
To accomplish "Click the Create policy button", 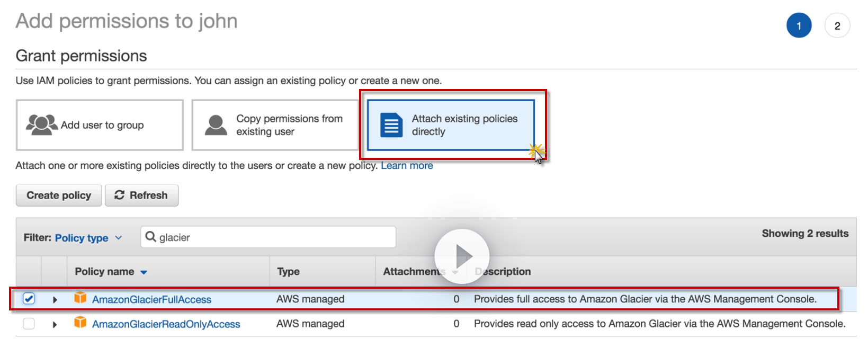I will click(x=59, y=195).
